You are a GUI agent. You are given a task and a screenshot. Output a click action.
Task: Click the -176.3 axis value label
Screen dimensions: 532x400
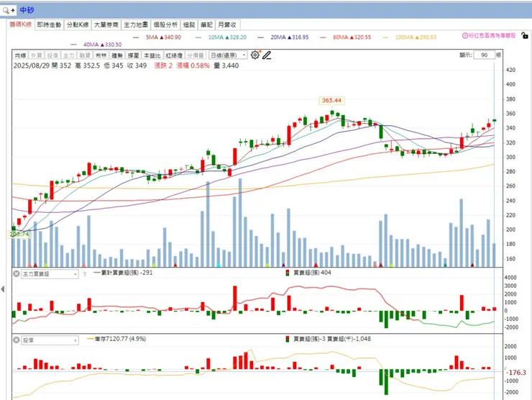pyautogui.click(x=516, y=373)
